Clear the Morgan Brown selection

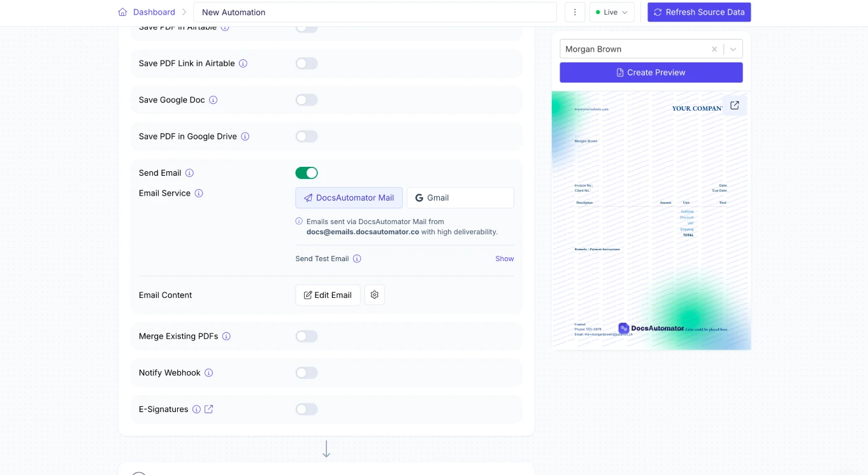click(x=714, y=49)
